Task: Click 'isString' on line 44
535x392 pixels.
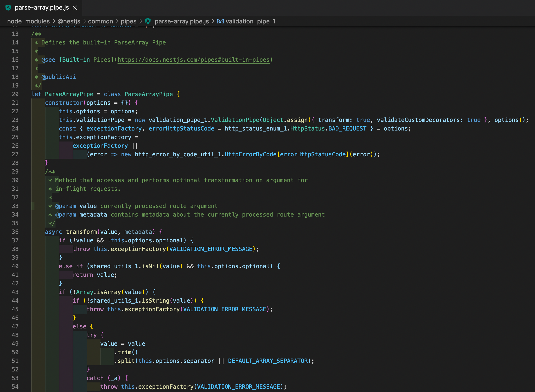Action: click(x=156, y=301)
